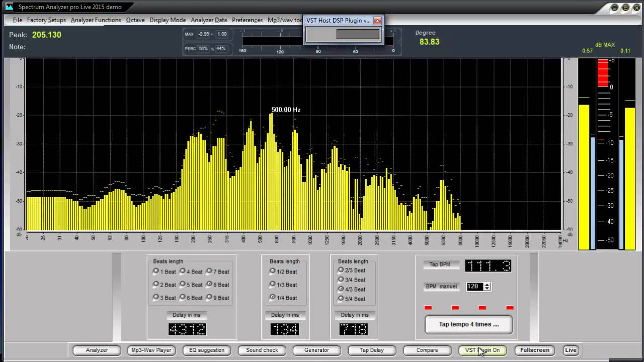The image size is (644, 362).
Task: Click the Live button
Action: click(x=571, y=350)
